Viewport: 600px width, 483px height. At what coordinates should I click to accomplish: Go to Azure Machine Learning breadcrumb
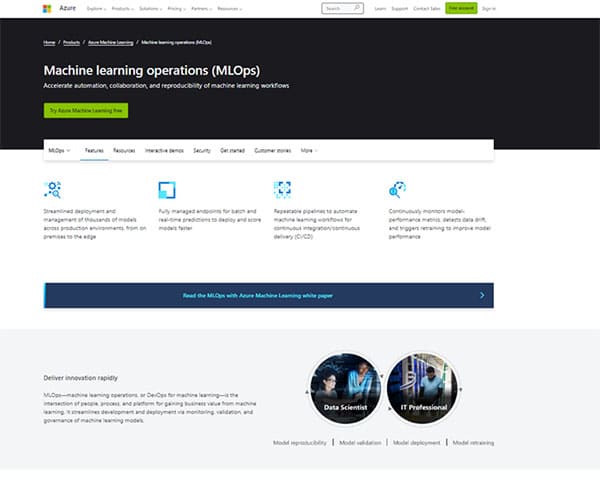point(111,42)
